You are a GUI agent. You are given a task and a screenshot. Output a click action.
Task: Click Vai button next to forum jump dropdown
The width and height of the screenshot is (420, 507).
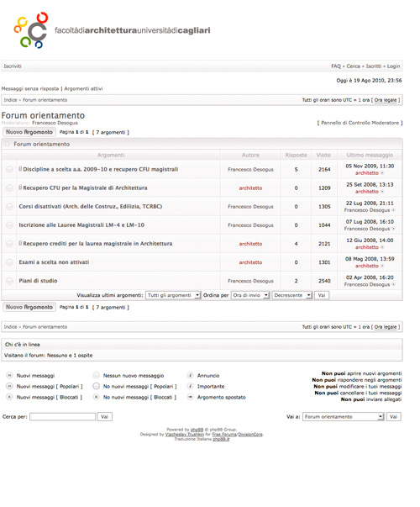pos(393,417)
